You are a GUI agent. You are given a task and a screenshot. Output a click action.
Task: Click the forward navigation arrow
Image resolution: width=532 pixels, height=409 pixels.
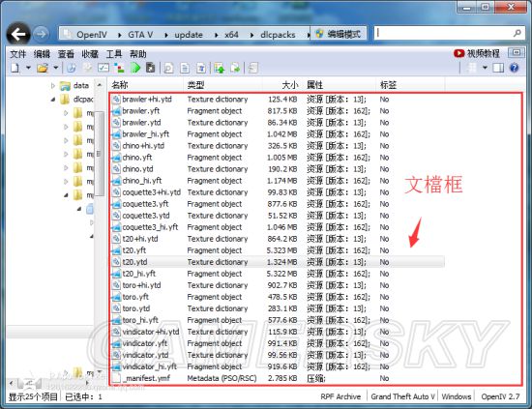pyautogui.click(x=41, y=34)
